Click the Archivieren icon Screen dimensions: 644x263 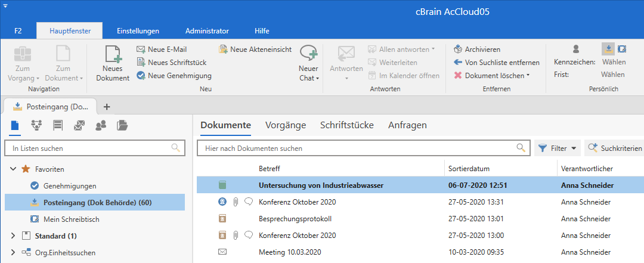(x=458, y=49)
